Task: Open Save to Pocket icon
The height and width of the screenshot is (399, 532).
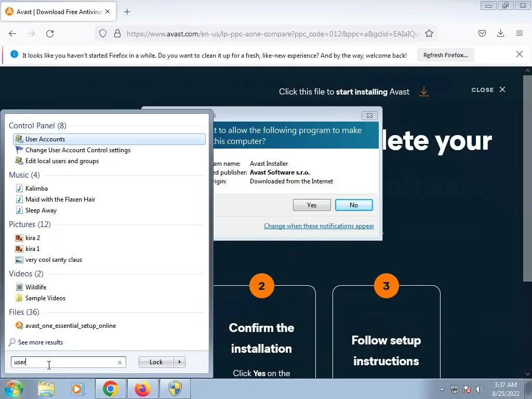Action: click(482, 33)
